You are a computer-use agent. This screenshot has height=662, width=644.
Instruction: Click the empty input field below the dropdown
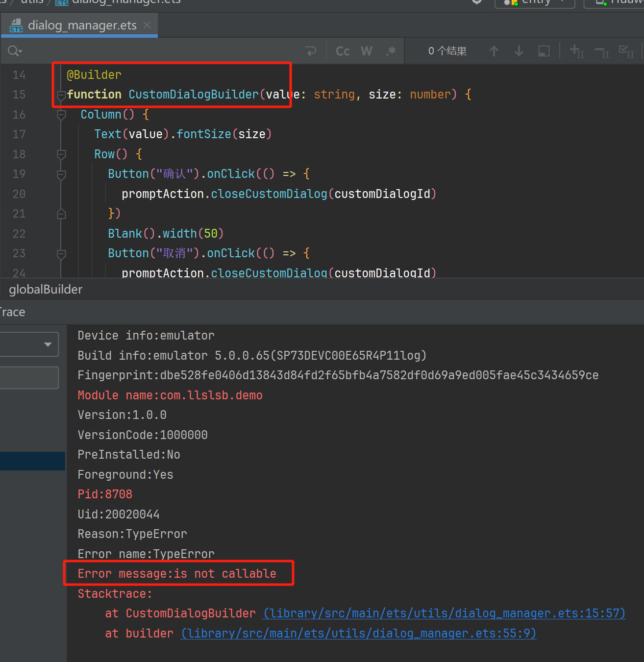[x=29, y=378]
